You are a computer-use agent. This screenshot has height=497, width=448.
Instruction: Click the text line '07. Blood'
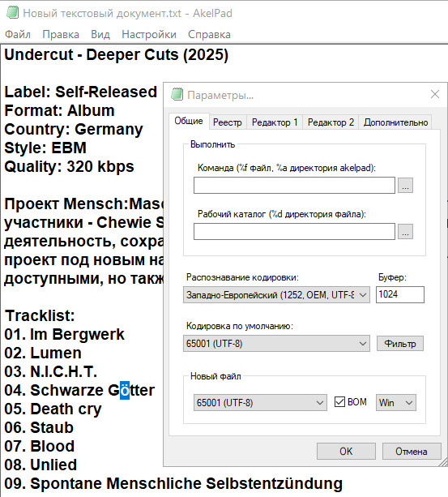click(x=39, y=446)
